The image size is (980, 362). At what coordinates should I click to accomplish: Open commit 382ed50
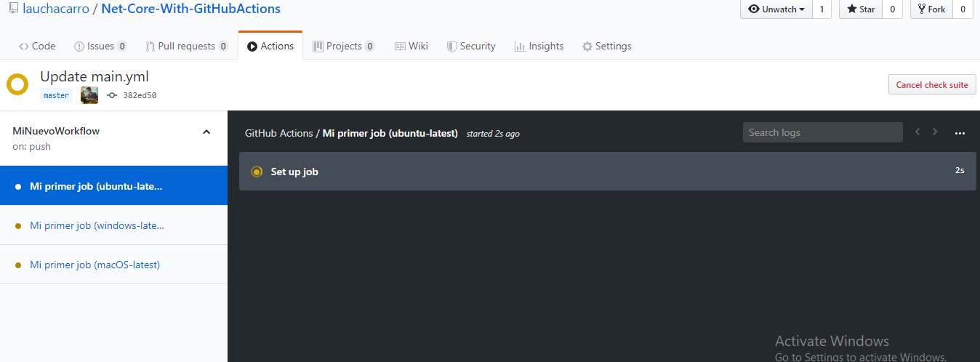(140, 95)
